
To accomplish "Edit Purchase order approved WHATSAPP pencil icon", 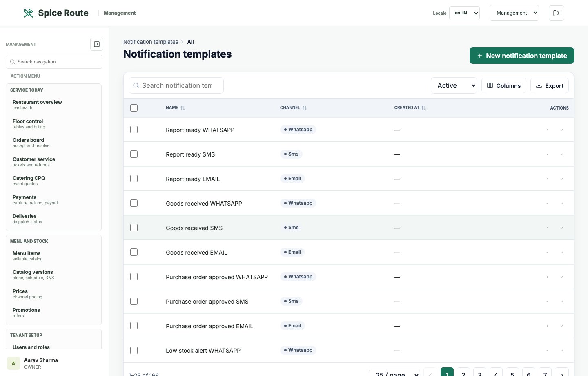I will tap(562, 277).
